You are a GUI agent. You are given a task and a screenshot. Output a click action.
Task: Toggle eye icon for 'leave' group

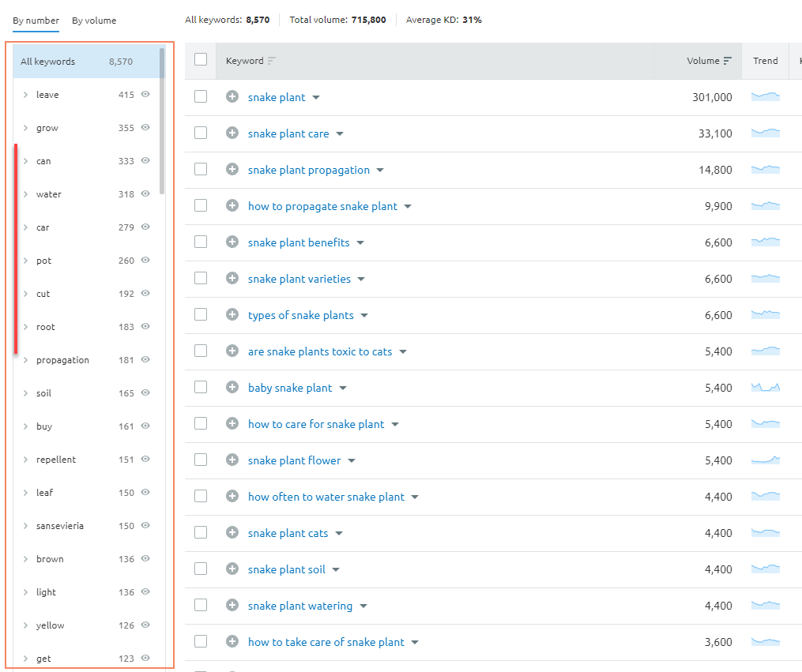pos(145,94)
